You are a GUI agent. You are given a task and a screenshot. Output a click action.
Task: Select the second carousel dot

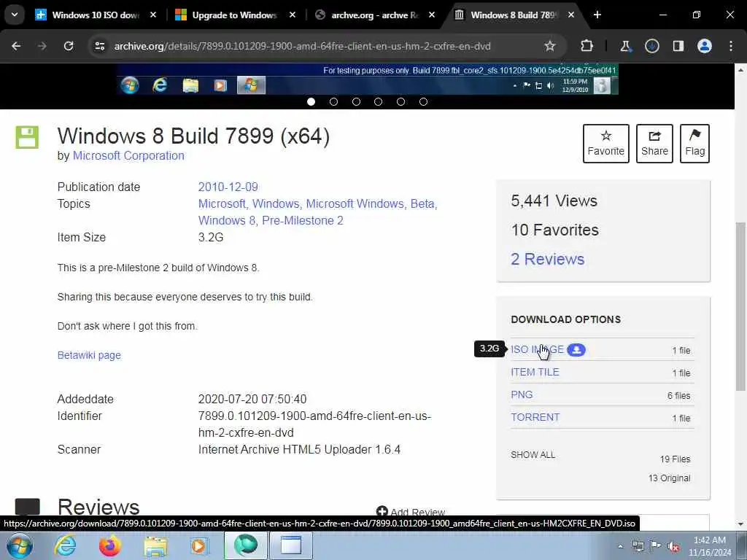pos(333,101)
